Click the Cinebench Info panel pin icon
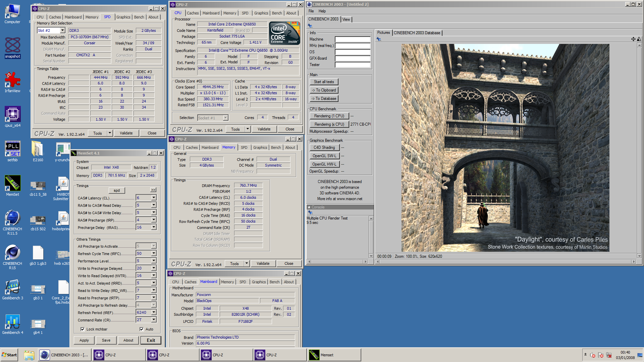The image size is (644, 362). click(x=310, y=26)
